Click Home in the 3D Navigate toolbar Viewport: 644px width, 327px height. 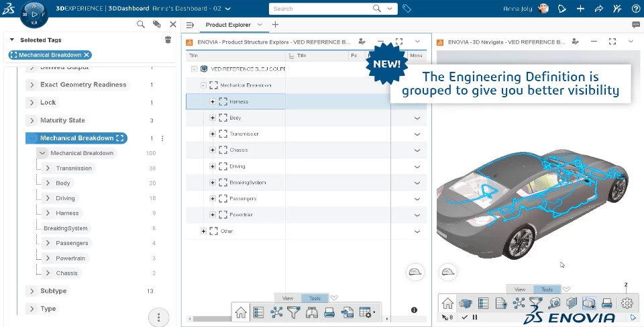point(447,303)
